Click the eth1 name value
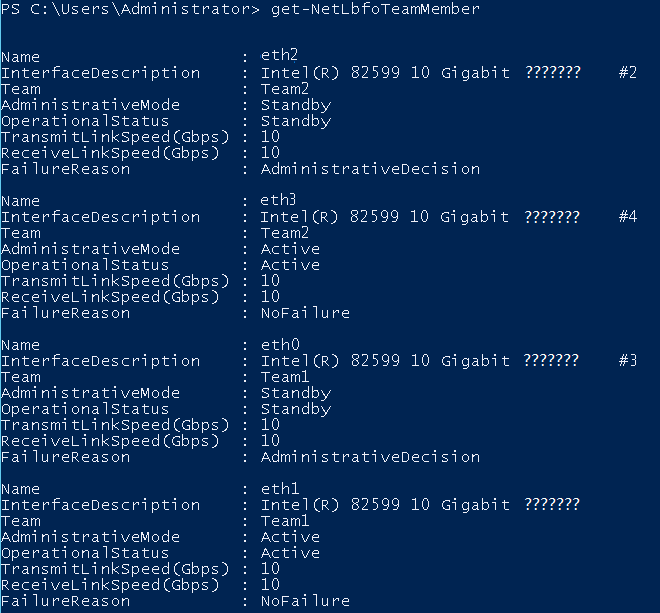 (280, 488)
